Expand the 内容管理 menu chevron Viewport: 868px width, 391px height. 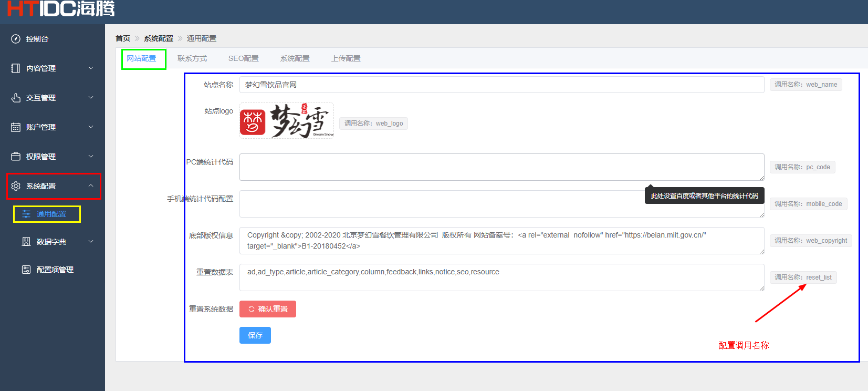pos(91,68)
